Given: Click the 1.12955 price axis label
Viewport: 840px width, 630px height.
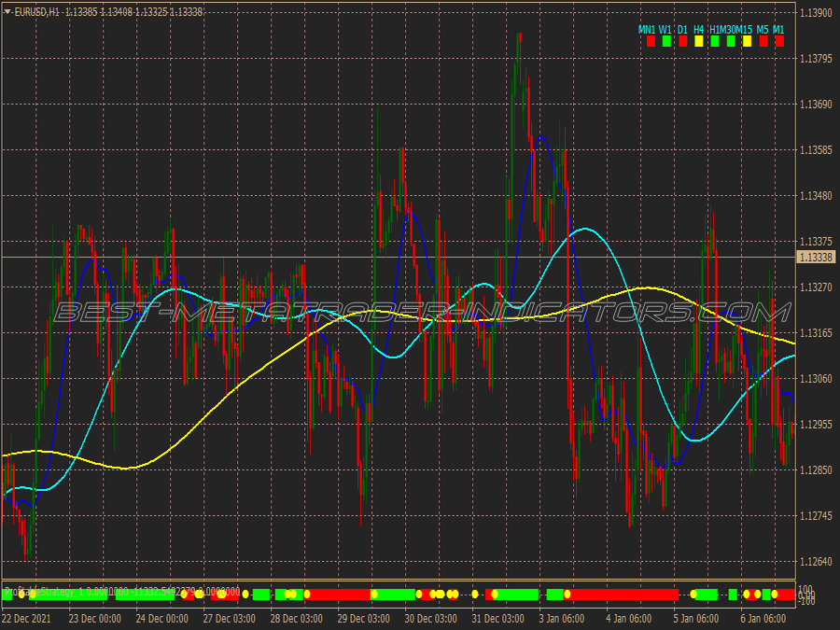Looking at the screenshot, I should click(816, 425).
